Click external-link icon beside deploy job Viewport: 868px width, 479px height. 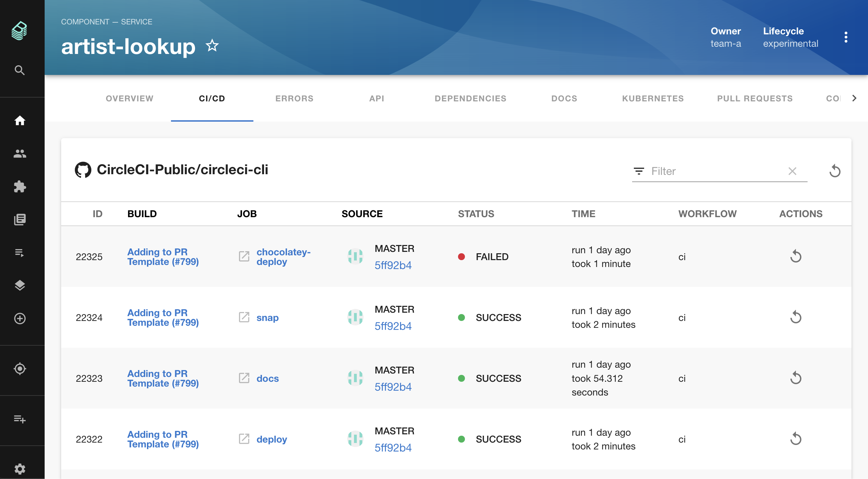point(244,439)
